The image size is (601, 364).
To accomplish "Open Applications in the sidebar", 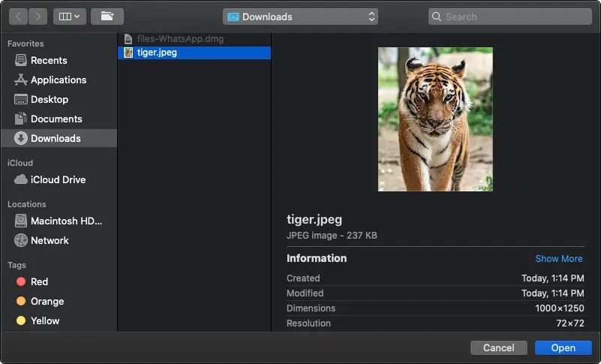I will (x=59, y=80).
